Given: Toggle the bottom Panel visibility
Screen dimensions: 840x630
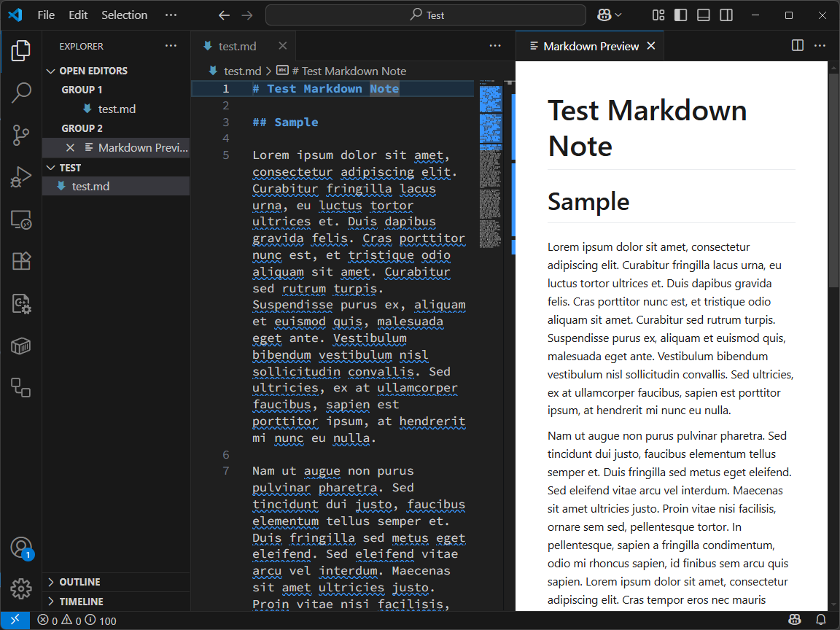Looking at the screenshot, I should point(704,15).
